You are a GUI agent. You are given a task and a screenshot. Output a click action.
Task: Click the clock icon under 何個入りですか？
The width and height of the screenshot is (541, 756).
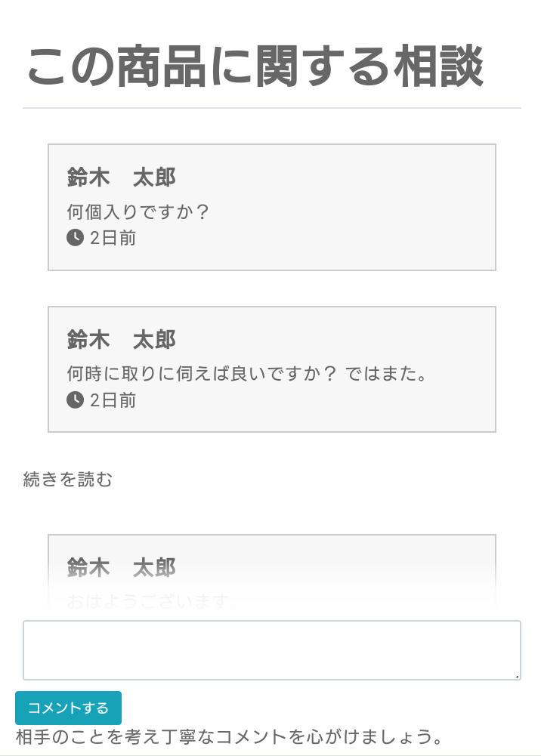click(x=75, y=238)
